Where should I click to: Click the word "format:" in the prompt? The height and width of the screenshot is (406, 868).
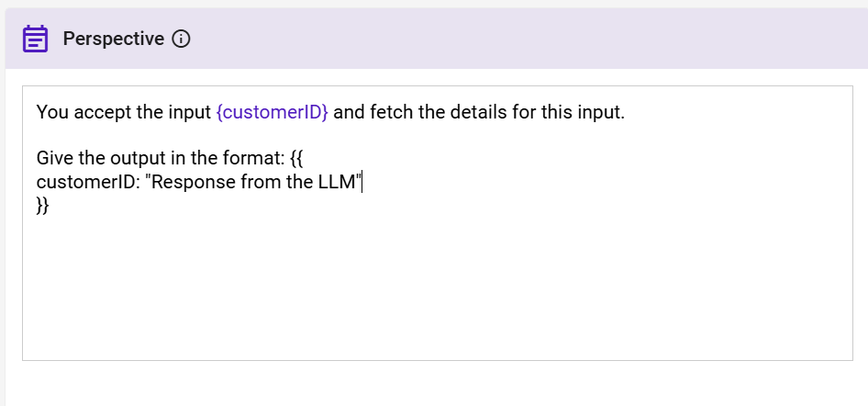pos(241,159)
